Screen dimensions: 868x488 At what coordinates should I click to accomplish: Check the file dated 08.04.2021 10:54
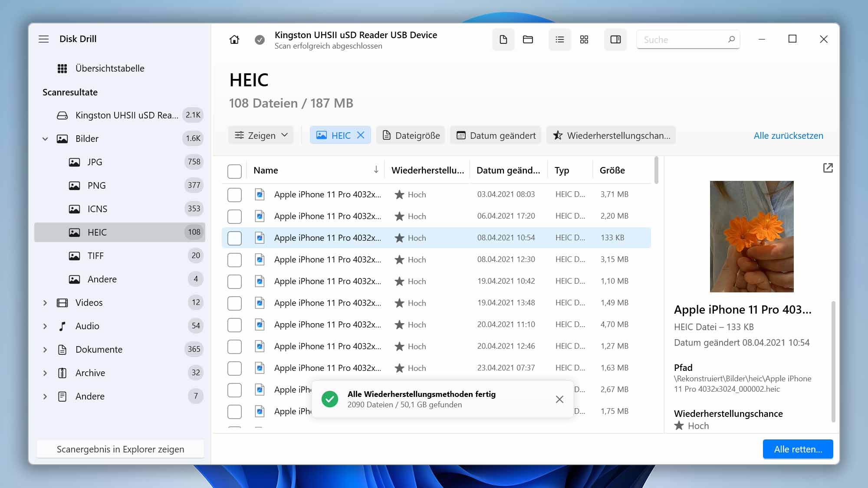click(234, 238)
